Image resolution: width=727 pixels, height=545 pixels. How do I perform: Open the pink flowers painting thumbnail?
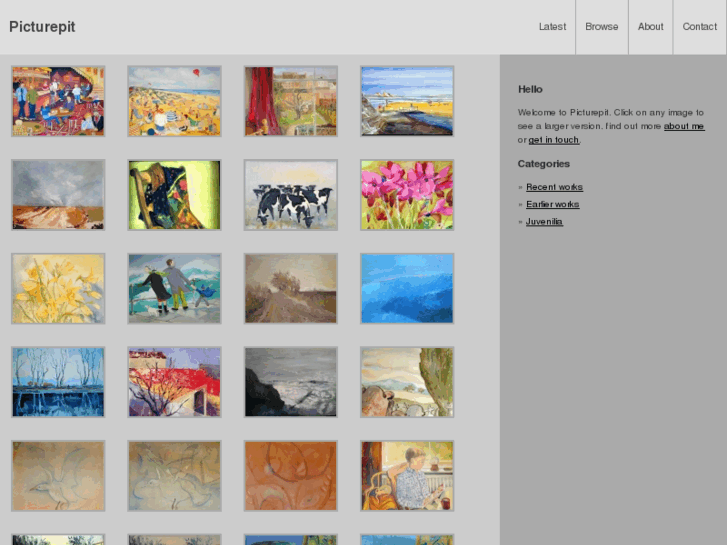coord(407,195)
